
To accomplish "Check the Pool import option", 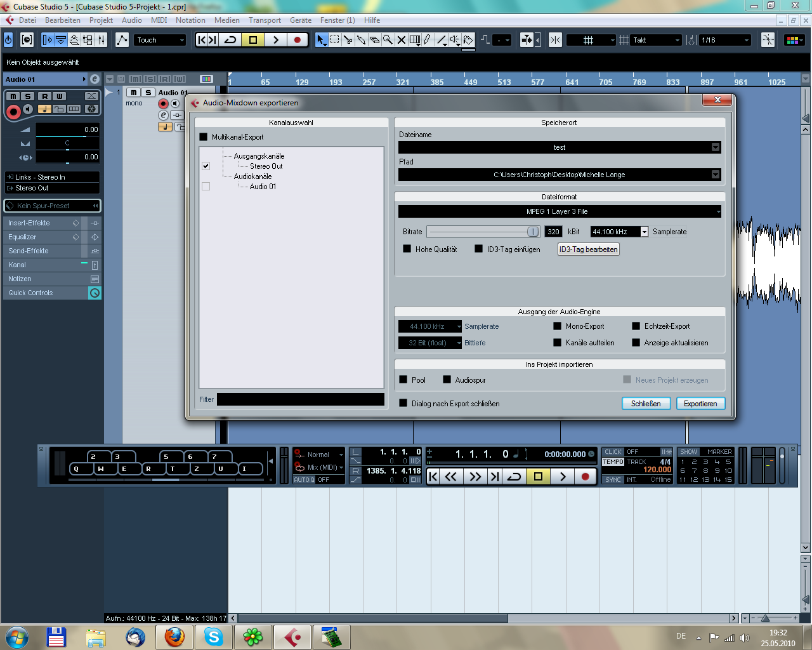I will 403,380.
